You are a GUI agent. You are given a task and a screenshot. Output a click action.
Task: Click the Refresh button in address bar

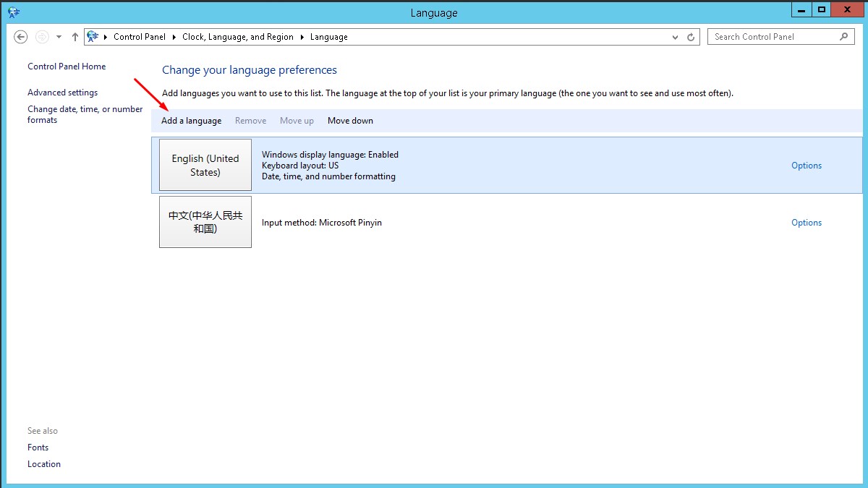pos(691,37)
